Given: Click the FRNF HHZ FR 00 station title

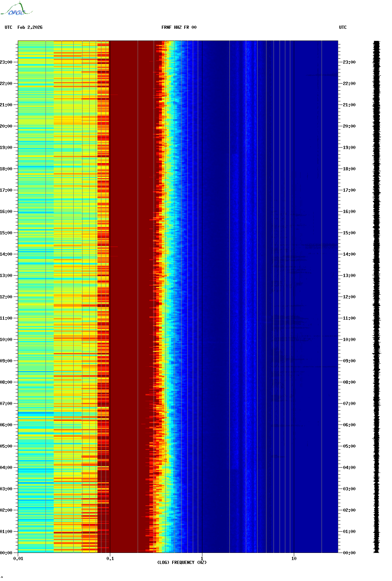Looking at the screenshot, I should pyautogui.click(x=179, y=27).
